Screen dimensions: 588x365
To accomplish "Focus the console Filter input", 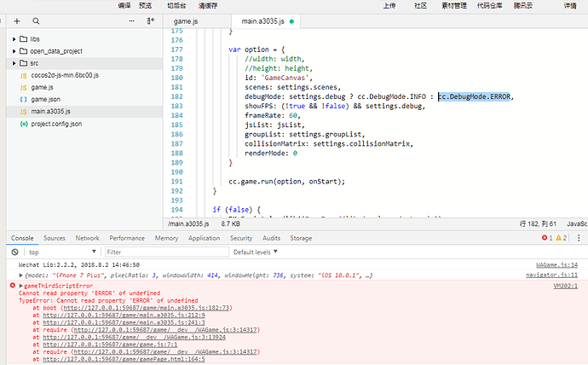I will 167,252.
